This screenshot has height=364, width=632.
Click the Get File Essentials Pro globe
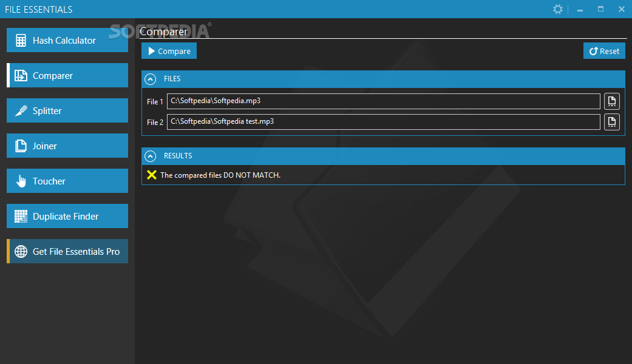click(x=21, y=251)
